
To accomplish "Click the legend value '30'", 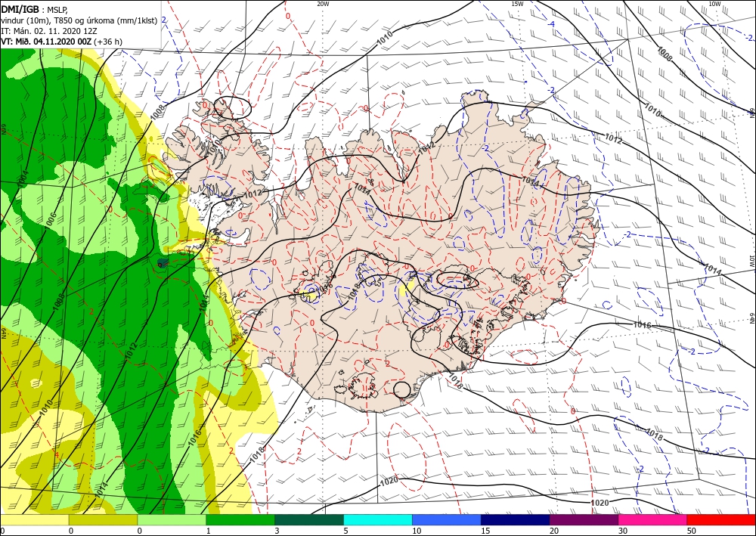I will pos(622,531).
